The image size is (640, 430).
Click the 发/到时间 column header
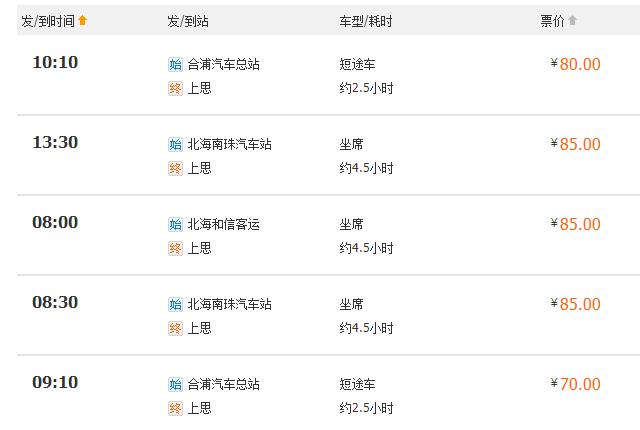(48, 21)
